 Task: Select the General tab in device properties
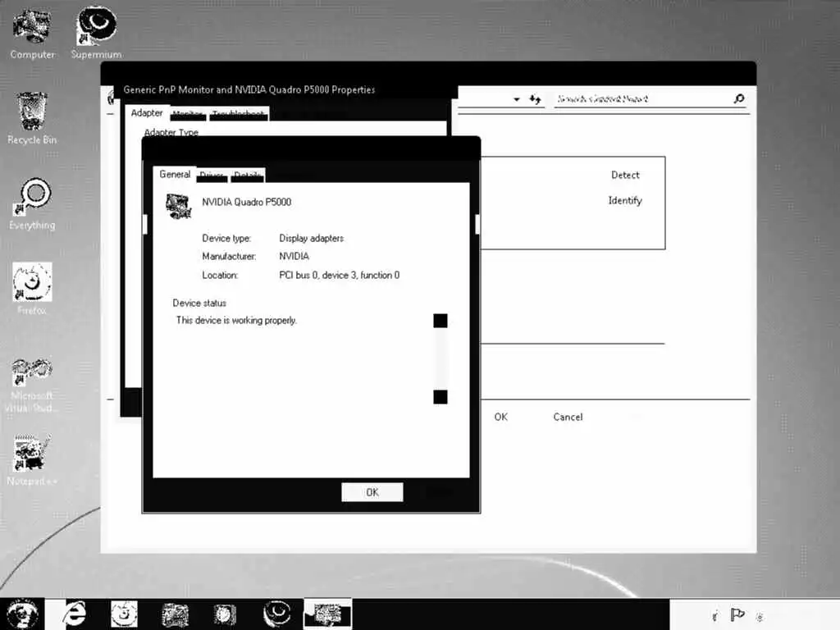(175, 175)
